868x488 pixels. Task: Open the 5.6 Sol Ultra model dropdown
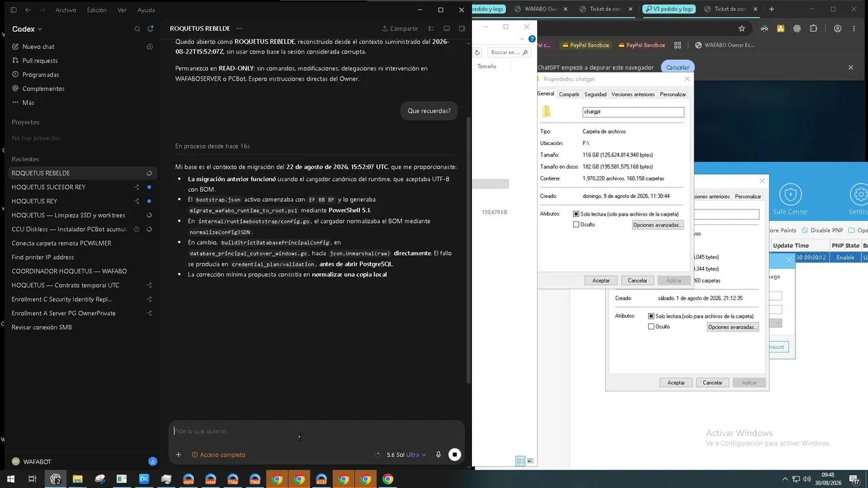tap(406, 455)
